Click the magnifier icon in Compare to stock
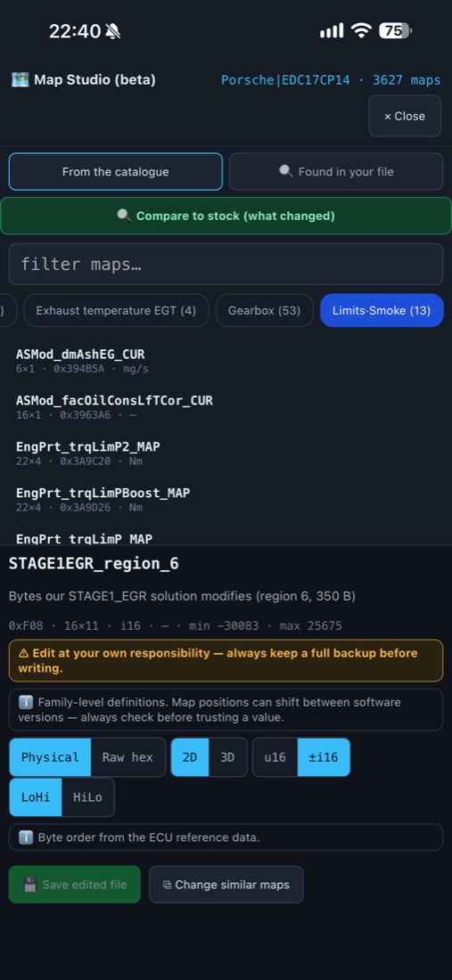The image size is (452, 980). pos(124,216)
